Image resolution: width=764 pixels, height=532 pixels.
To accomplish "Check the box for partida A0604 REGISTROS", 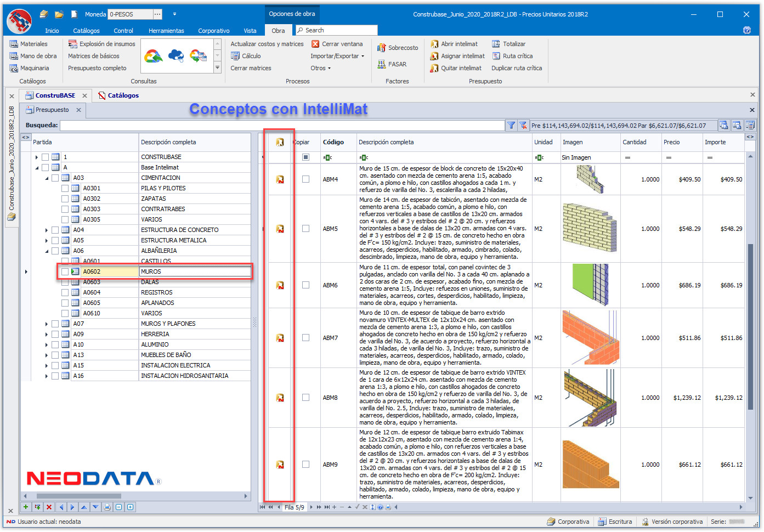I will 65,292.
